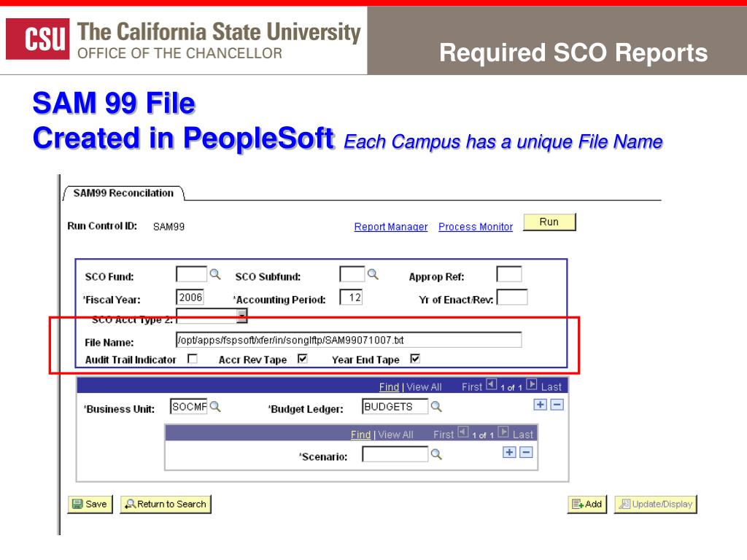This screenshot has width=747, height=560.
Task: Go to next row in Scenario grid
Action: 503,432
